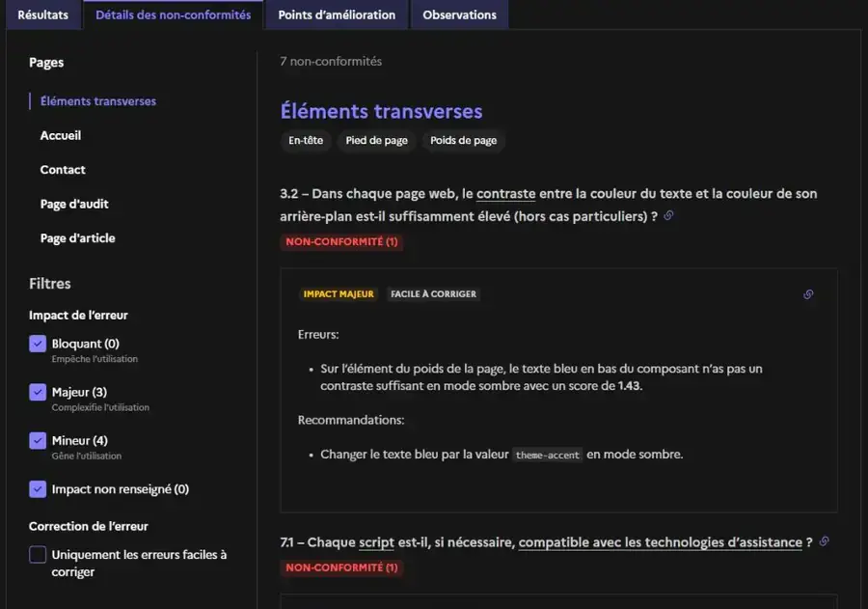Uncheck the Bloquant (0) filter
The image size is (868, 609).
click(38, 344)
